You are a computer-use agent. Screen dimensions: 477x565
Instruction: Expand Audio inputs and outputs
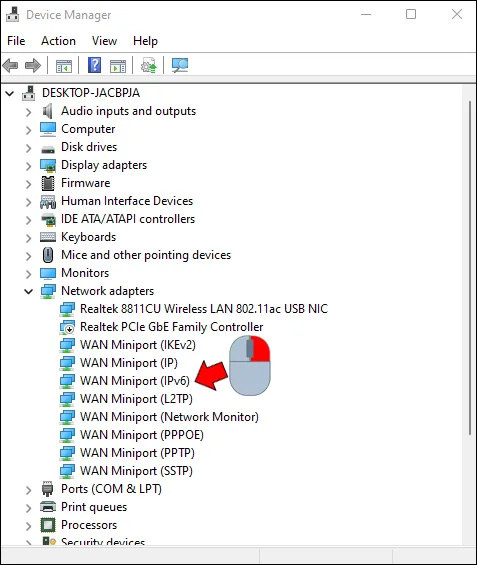click(x=28, y=112)
